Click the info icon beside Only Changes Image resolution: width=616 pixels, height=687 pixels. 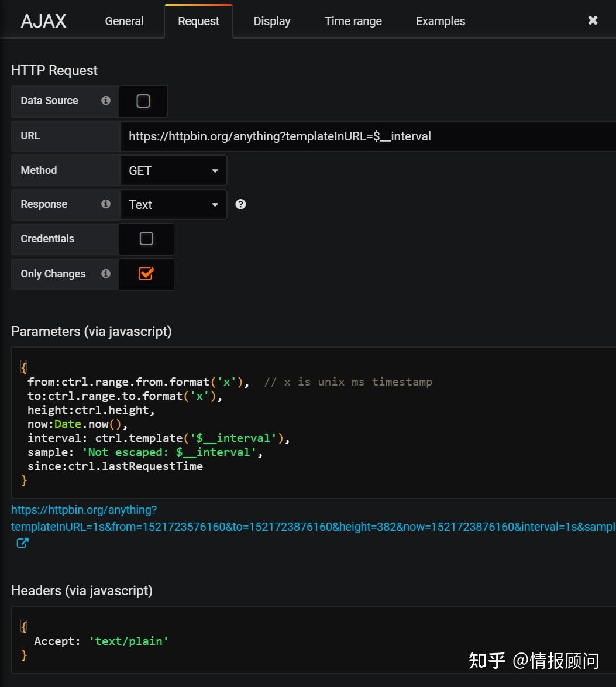coord(105,274)
